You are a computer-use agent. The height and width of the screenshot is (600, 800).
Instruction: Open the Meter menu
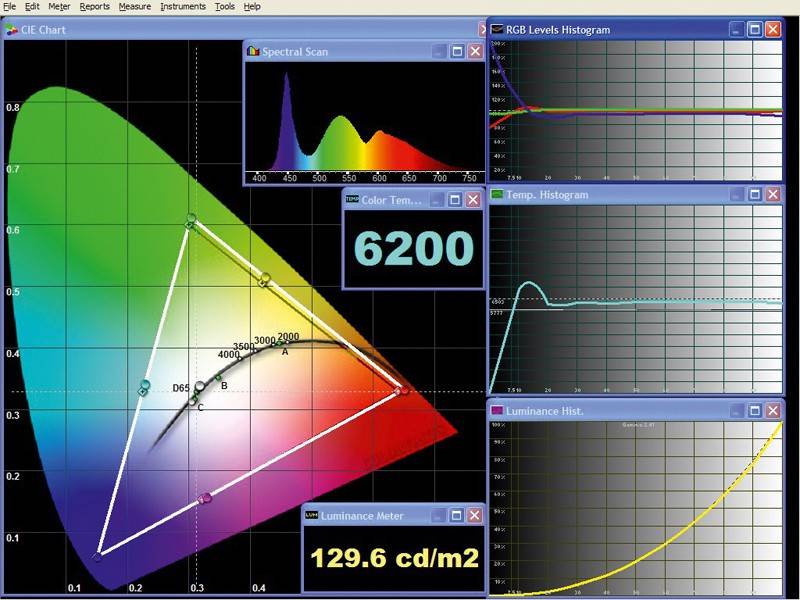pos(59,7)
